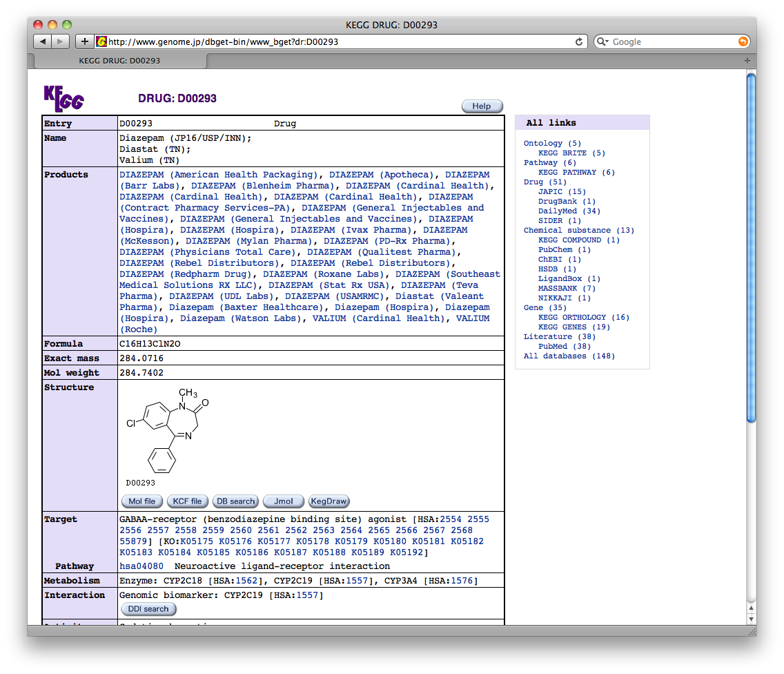Open a new tab with plus button

[747, 61]
